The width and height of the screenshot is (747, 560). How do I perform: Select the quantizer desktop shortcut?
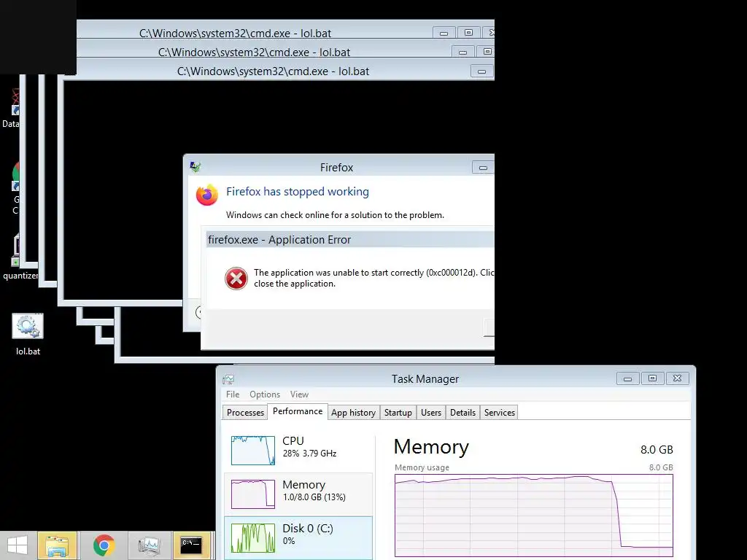click(19, 257)
